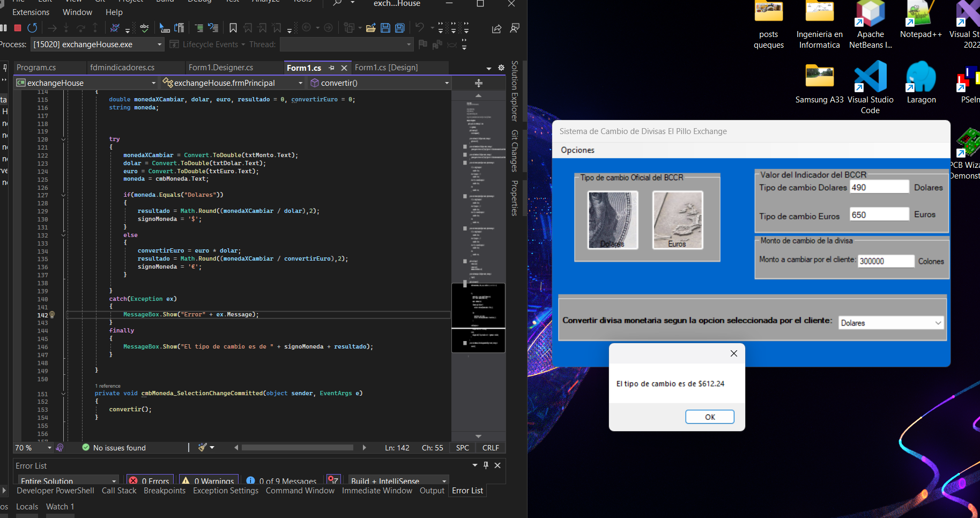The width and height of the screenshot is (980, 518).
Task: Toggle 0 Errors filter in Error List
Action: pos(150,480)
